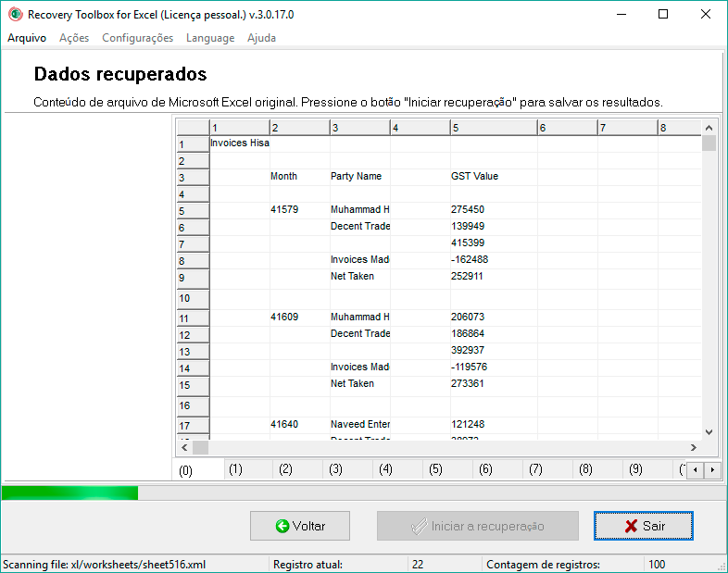Screen dimensions: 728x573
Task: Click column header 5 in the grid
Action: (x=493, y=128)
